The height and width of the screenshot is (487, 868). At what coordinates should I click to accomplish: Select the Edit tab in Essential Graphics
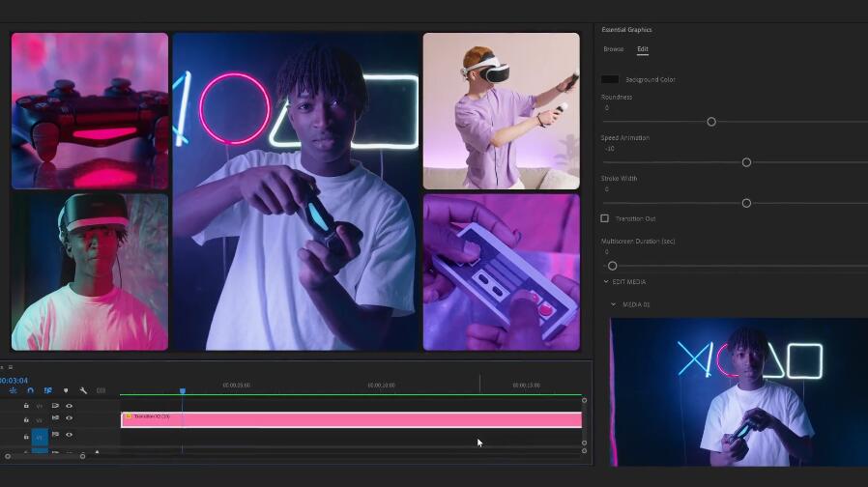point(643,48)
